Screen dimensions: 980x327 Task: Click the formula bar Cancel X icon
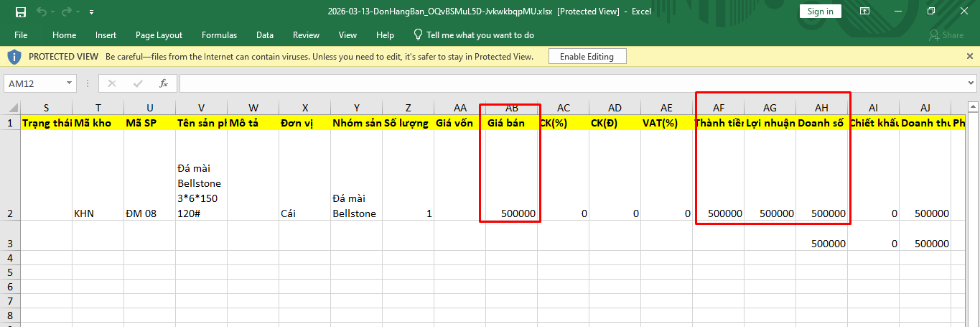112,83
